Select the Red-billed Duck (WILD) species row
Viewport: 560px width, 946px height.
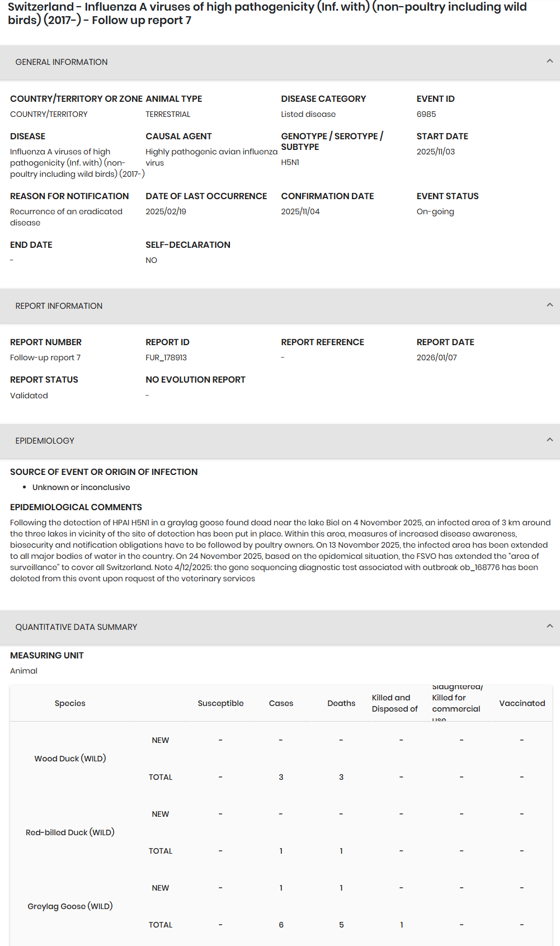click(70, 832)
